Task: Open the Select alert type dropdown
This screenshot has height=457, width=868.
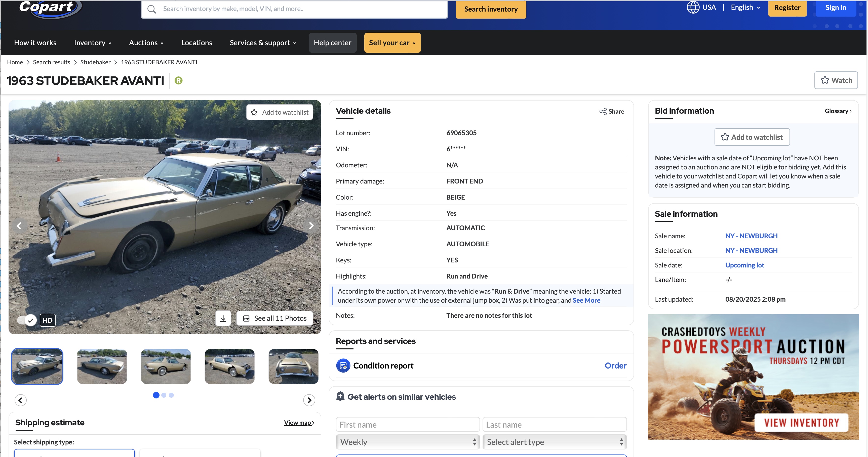Action: click(x=555, y=442)
